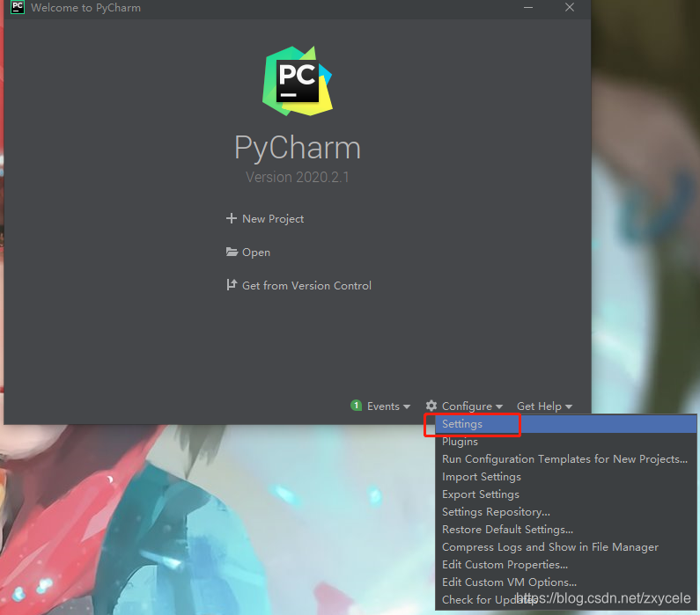Open the Get Help dropdown

coord(544,406)
